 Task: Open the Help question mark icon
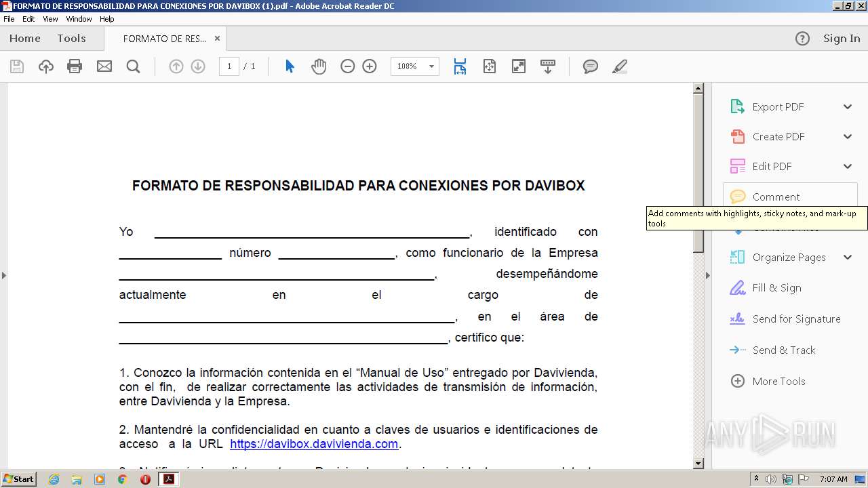(802, 39)
